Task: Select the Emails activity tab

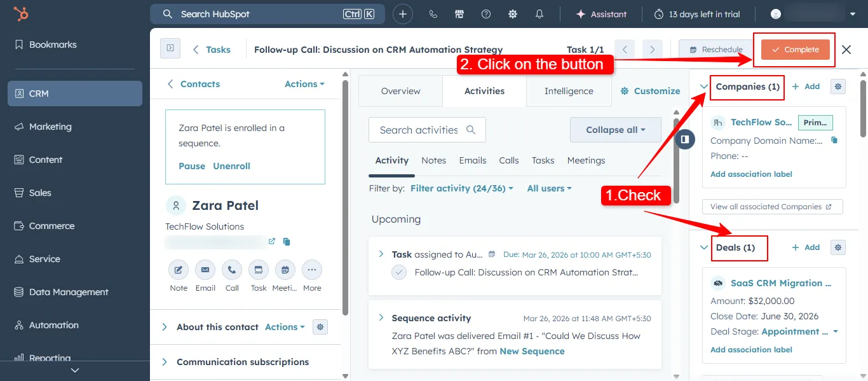Action: click(x=473, y=160)
